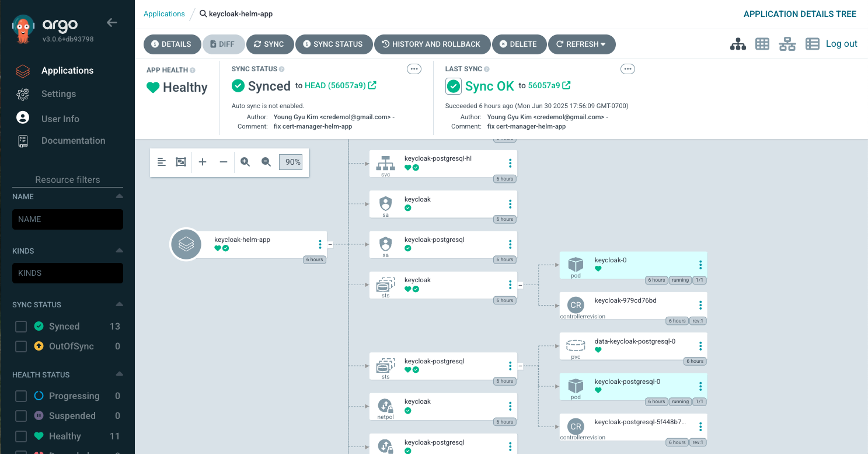Open the REFRESH dropdown button

(x=581, y=44)
